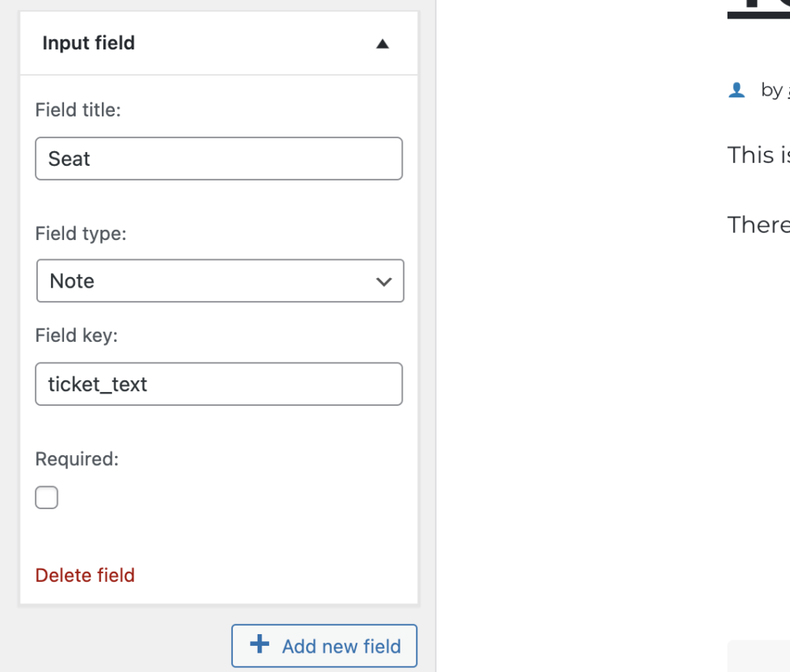Click the plus icon on Add new field
This screenshot has height=672, width=790.
click(258, 646)
